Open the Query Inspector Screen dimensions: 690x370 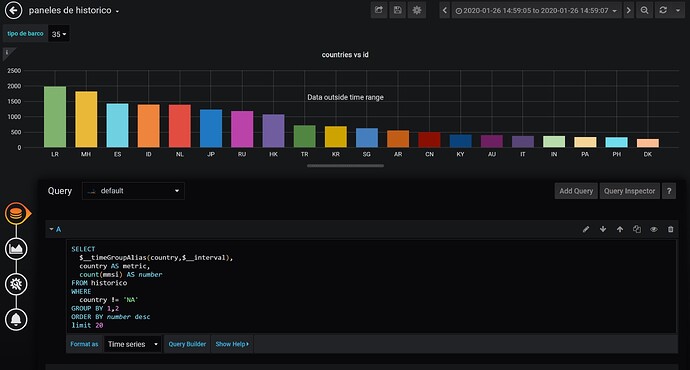click(629, 191)
